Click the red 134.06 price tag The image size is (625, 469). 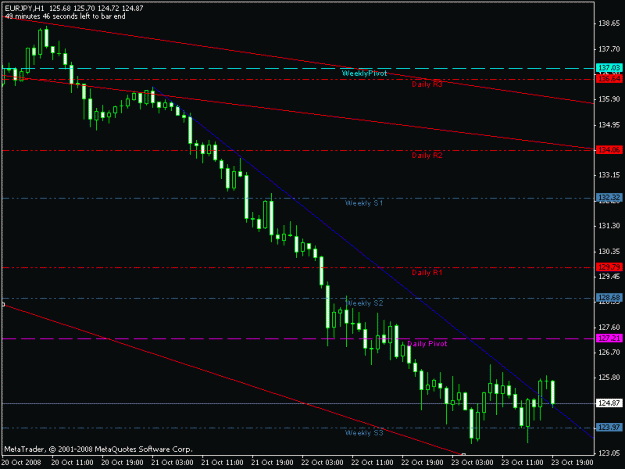(609, 150)
